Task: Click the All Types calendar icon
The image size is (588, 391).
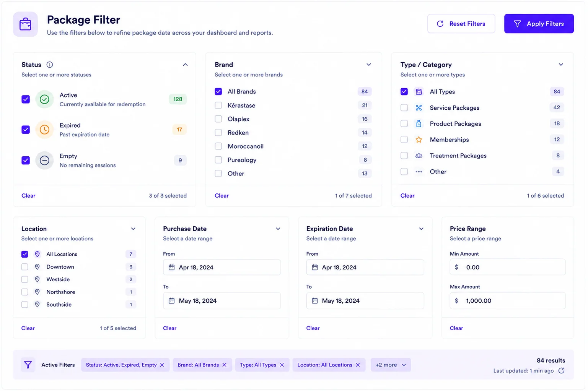Action: (419, 92)
